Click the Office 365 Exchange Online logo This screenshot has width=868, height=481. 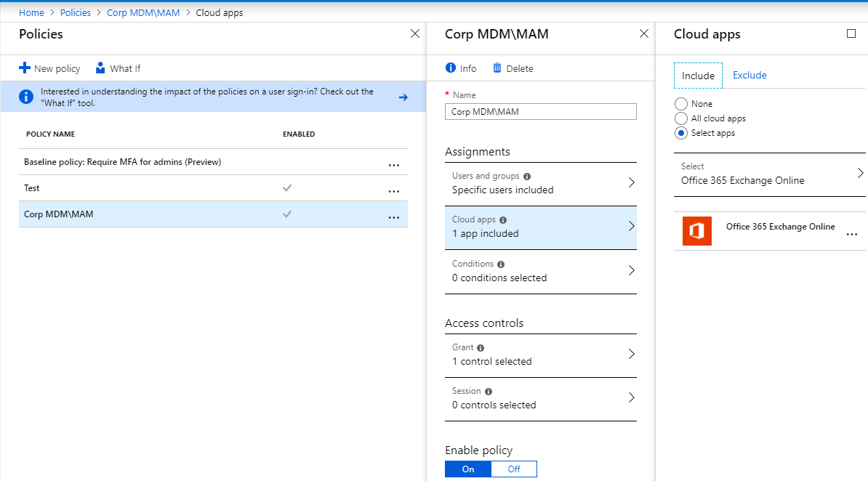[x=696, y=231]
